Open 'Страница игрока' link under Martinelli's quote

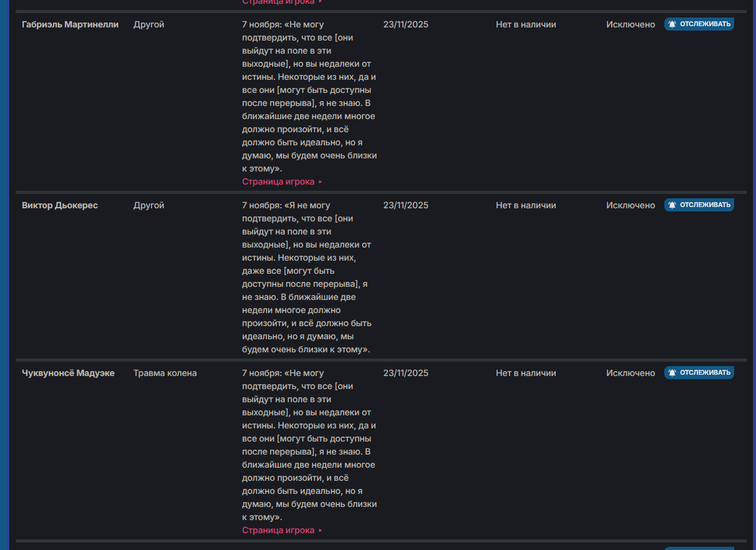click(x=278, y=181)
